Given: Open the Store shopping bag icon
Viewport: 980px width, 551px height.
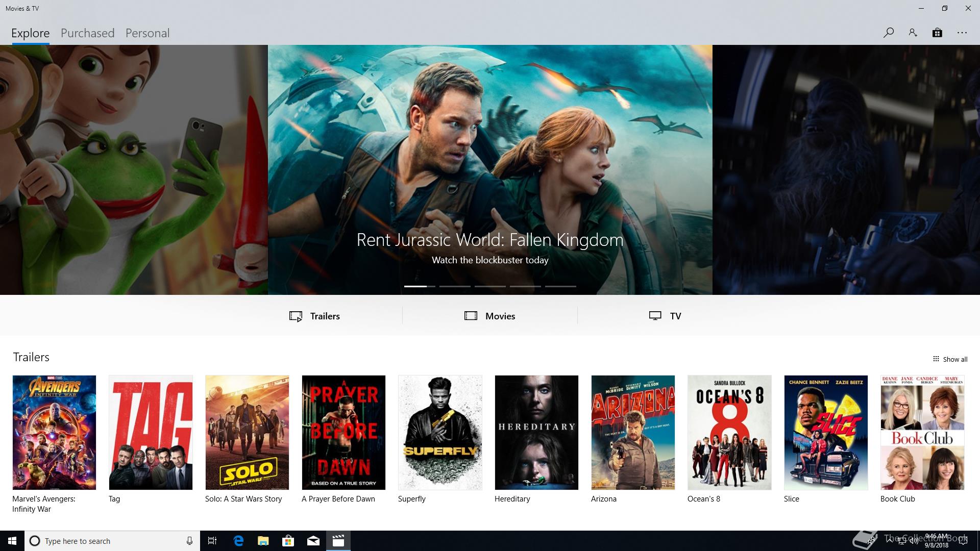Looking at the screenshot, I should [937, 33].
